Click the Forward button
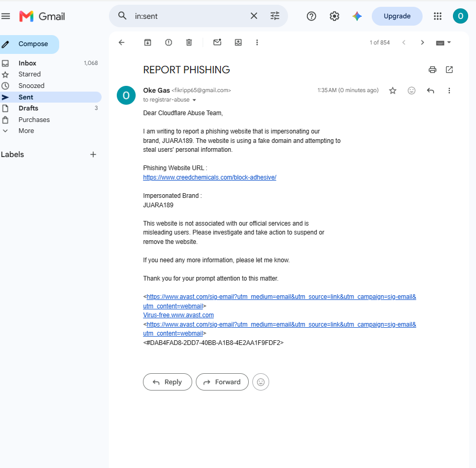 point(222,382)
